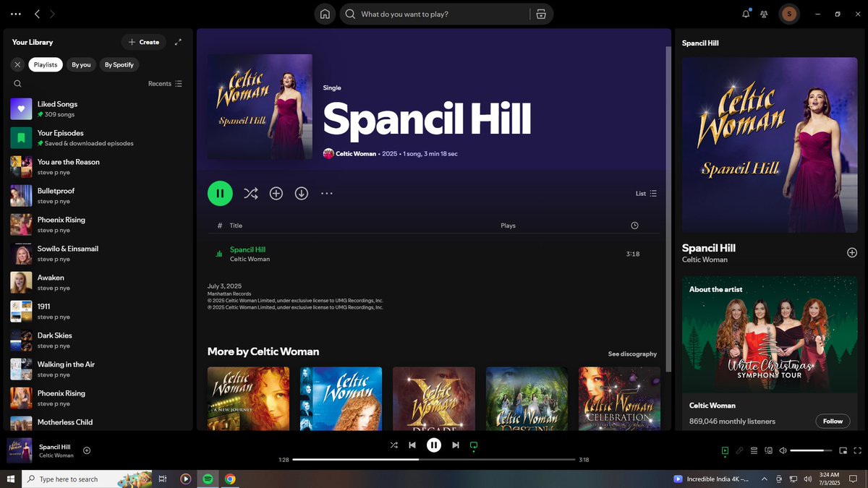This screenshot has height=488, width=868.
Task: Seek within the playback progress bar
Action: click(x=434, y=460)
